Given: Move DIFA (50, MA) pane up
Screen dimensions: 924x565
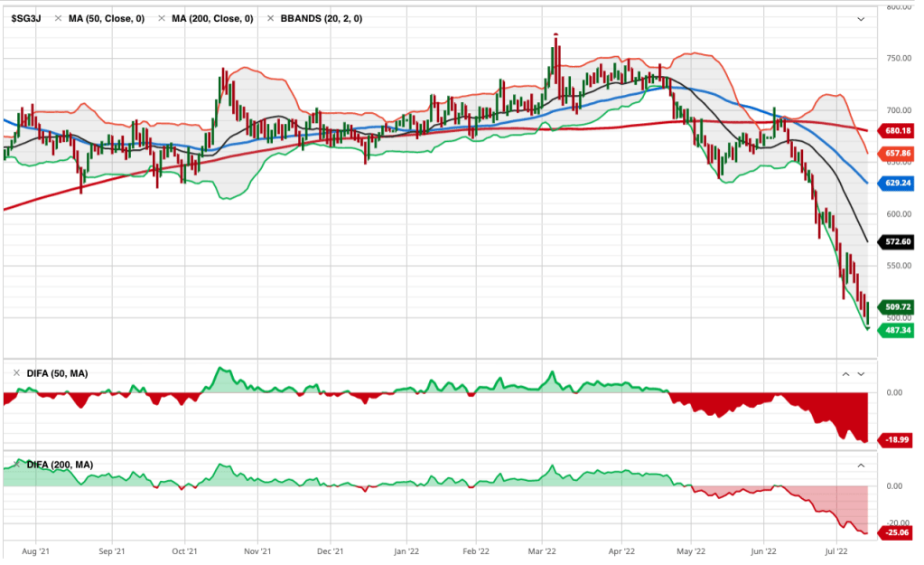Looking at the screenshot, I should [x=845, y=373].
